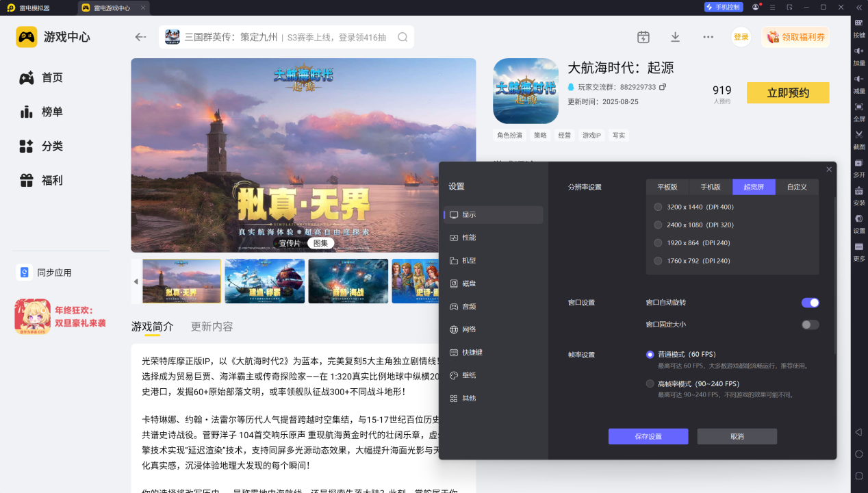Click the 保存设置 button

[x=648, y=437]
